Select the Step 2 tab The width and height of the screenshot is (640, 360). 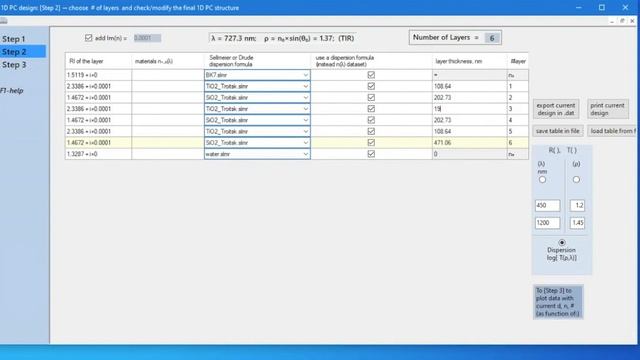click(22, 52)
